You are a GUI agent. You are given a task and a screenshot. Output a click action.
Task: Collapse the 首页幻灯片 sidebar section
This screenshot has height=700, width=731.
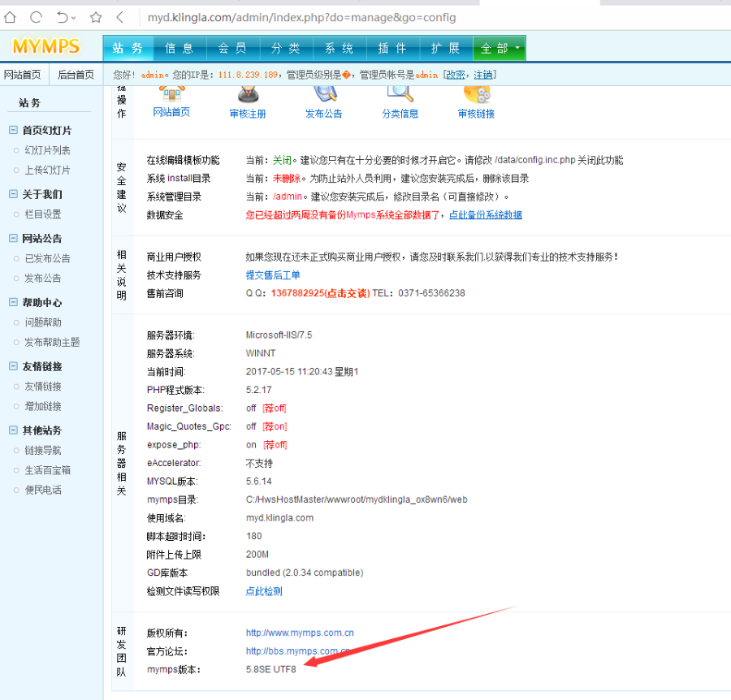44,130
